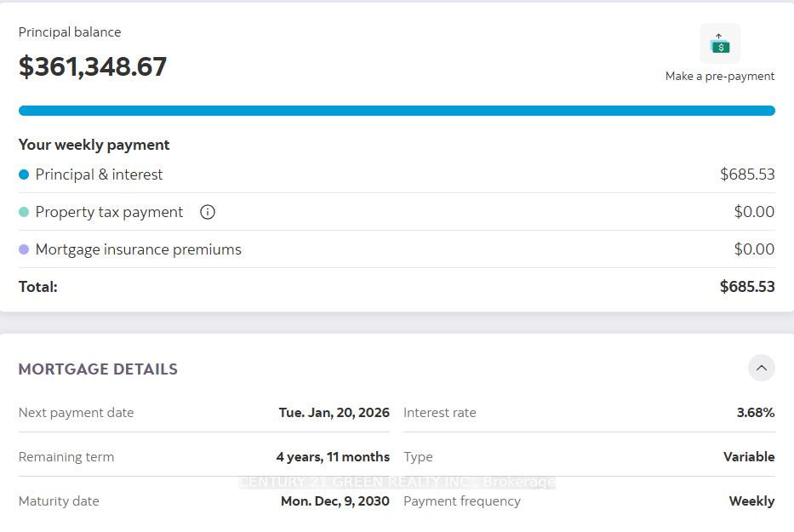Select the "Variable" mortgage type value
Image resolution: width=794 pixels, height=532 pixels.
pos(749,457)
